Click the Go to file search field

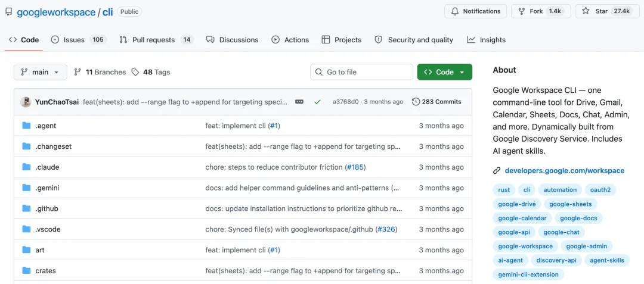(x=361, y=72)
